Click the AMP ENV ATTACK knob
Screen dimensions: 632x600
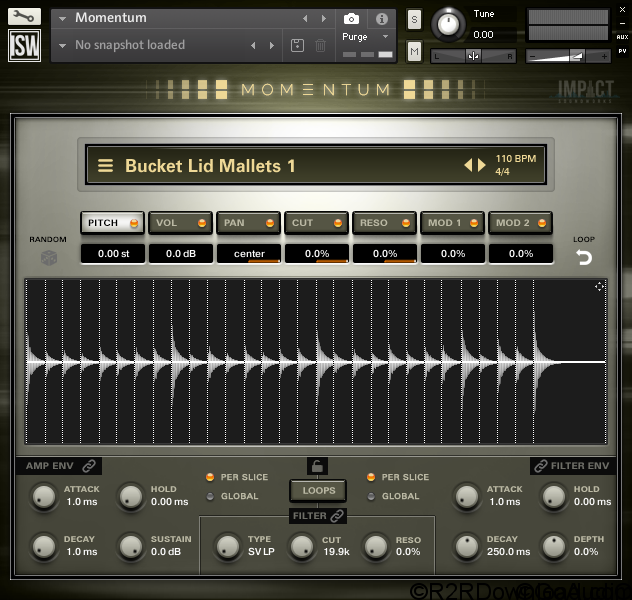coord(44,496)
